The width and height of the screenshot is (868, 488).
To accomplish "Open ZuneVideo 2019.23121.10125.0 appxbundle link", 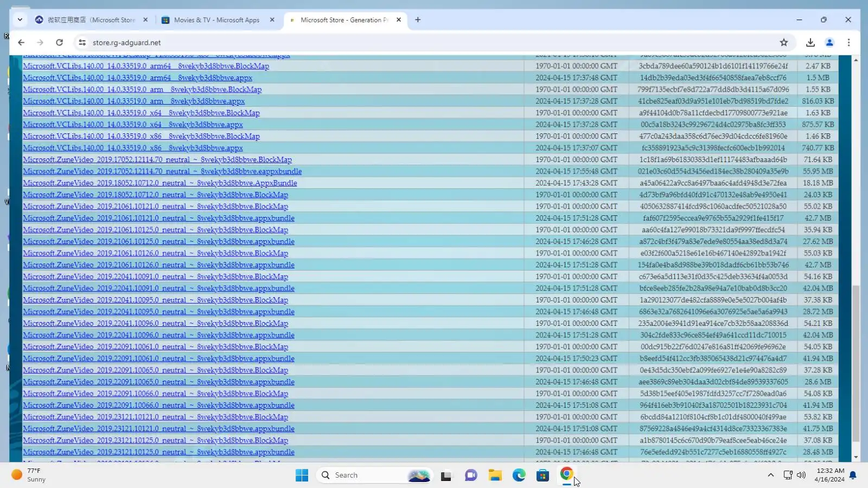I will click(158, 452).
